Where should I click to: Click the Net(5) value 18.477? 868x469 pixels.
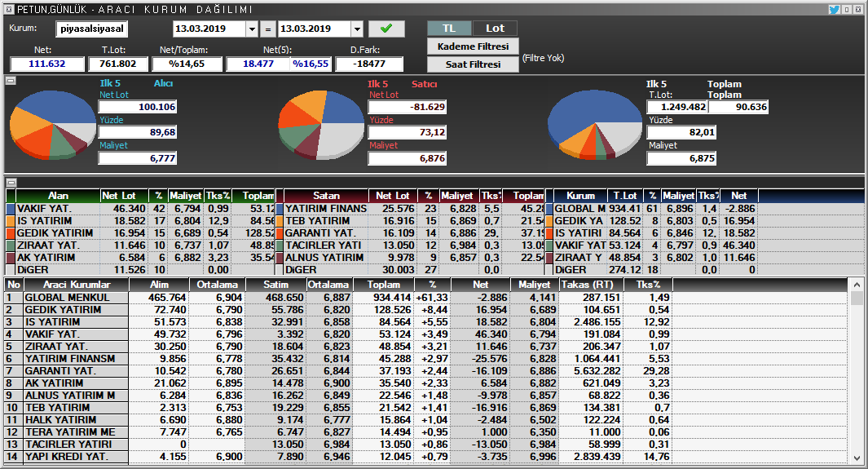[x=258, y=64]
